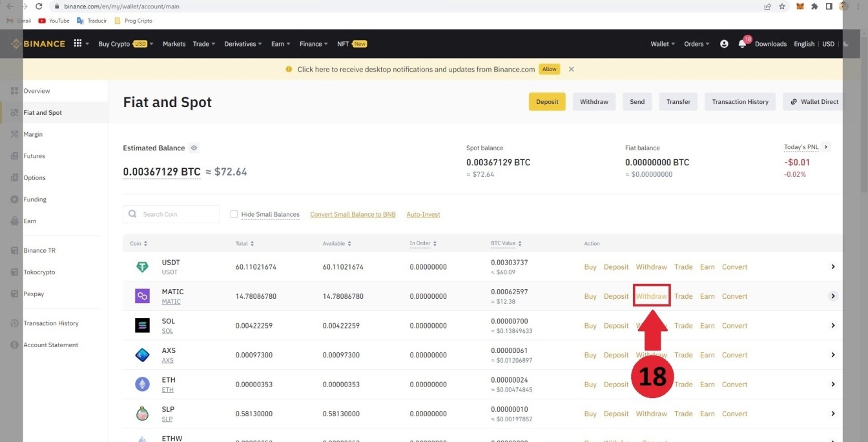
Task: Select Transaction History in the sidebar
Action: (x=51, y=323)
